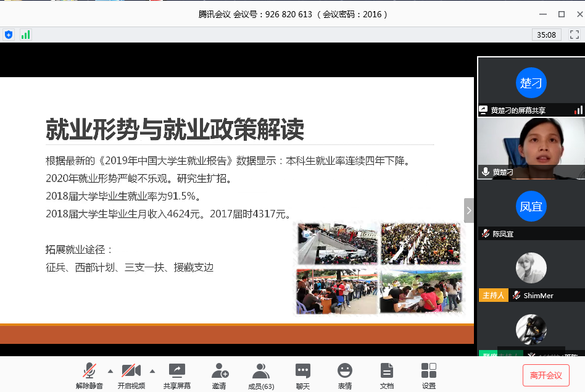Image resolution: width=585 pixels, height=392 pixels.
Task: Click the 邀请 invite icon
Action: pyautogui.click(x=219, y=371)
